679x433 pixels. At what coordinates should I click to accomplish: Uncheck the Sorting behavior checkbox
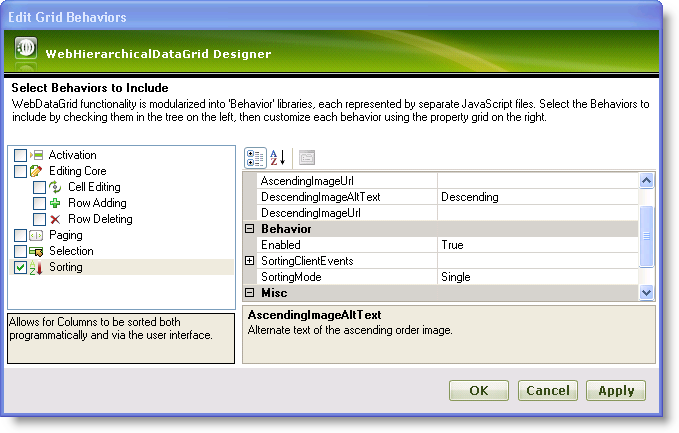[x=21, y=267]
